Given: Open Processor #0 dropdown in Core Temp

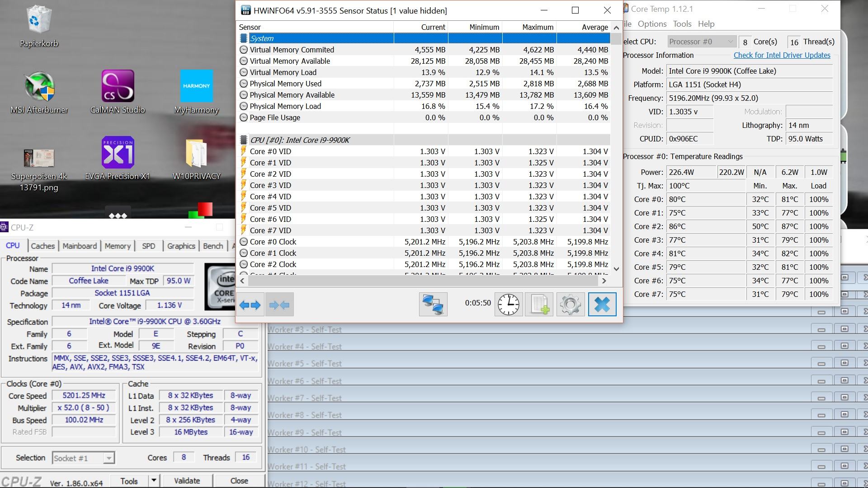Looking at the screenshot, I should [702, 42].
